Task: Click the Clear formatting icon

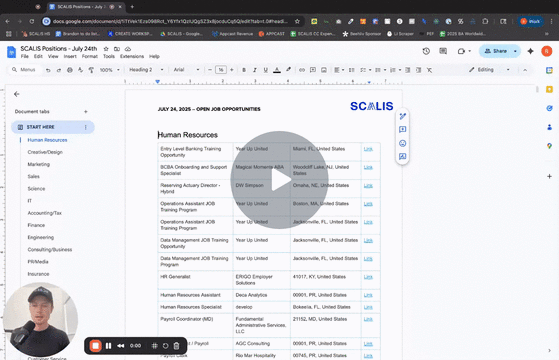Action: (430, 70)
